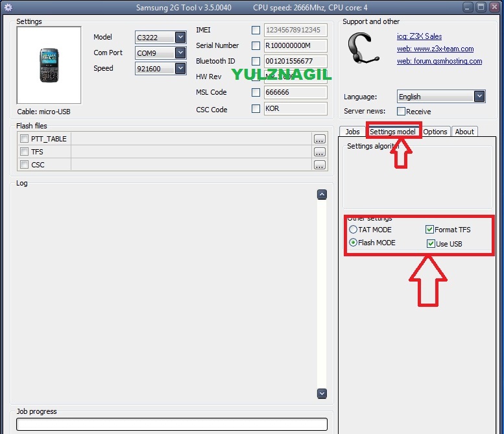This screenshot has width=504, height=434.
Task: Open the Language dropdown
Action: [x=479, y=97]
